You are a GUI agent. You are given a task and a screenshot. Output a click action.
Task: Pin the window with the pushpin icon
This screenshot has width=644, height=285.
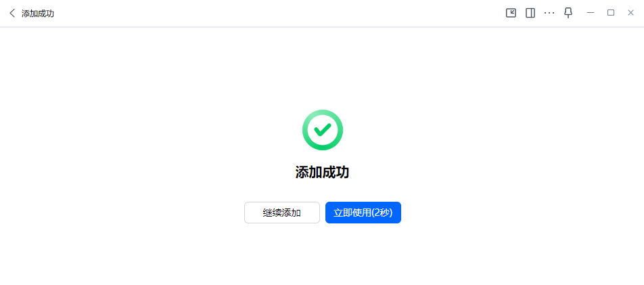click(x=568, y=13)
